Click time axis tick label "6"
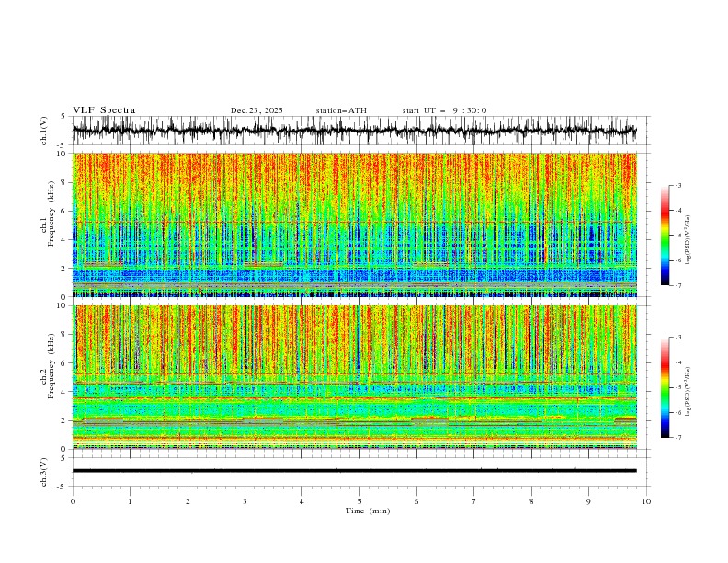The image size is (728, 563). tap(416, 501)
